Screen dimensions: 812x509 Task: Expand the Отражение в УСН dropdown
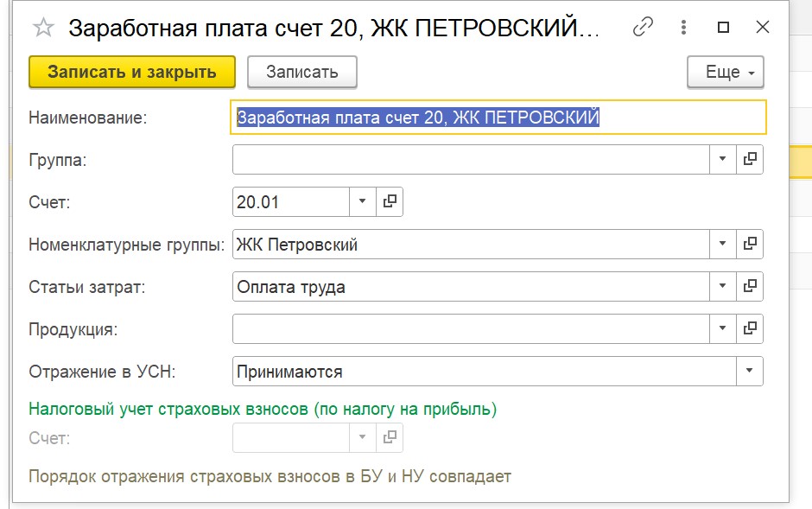pyautogui.click(x=749, y=371)
